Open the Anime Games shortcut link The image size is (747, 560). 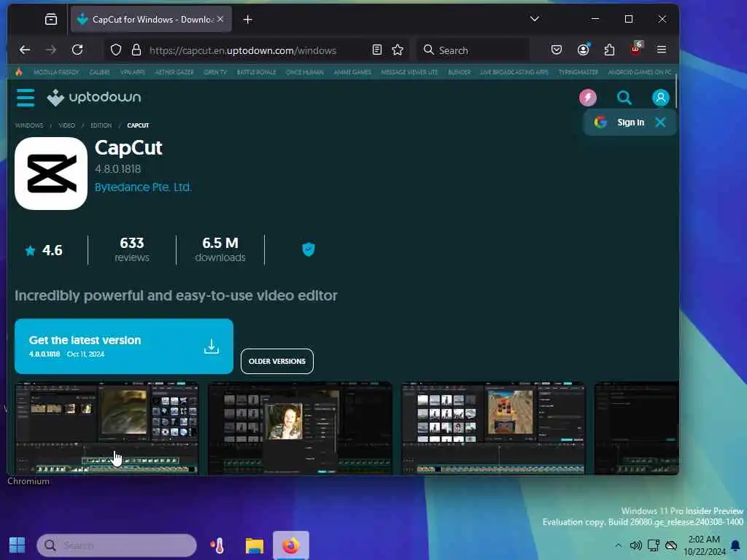(352, 72)
